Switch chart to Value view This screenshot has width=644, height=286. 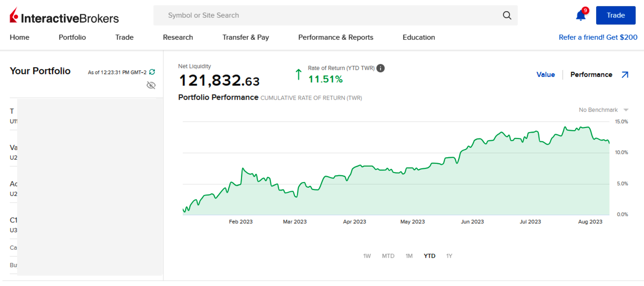click(x=545, y=75)
